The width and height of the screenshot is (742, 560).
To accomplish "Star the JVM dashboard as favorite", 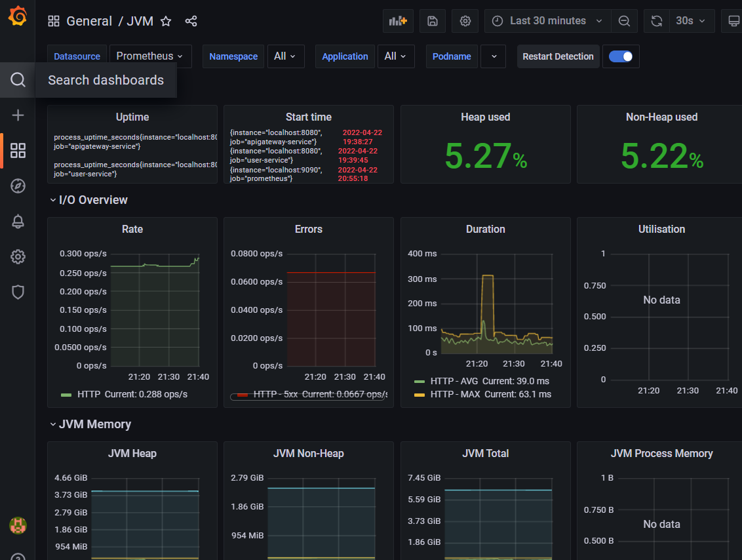I will tap(166, 21).
